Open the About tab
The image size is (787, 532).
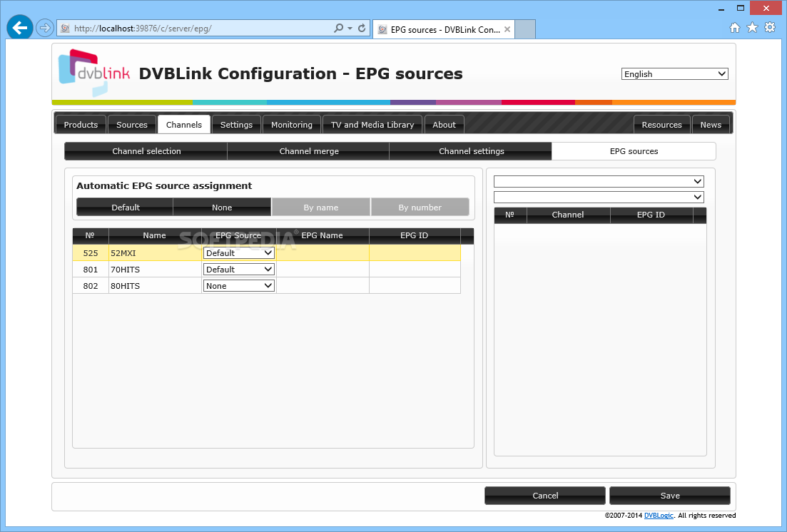[x=445, y=125]
